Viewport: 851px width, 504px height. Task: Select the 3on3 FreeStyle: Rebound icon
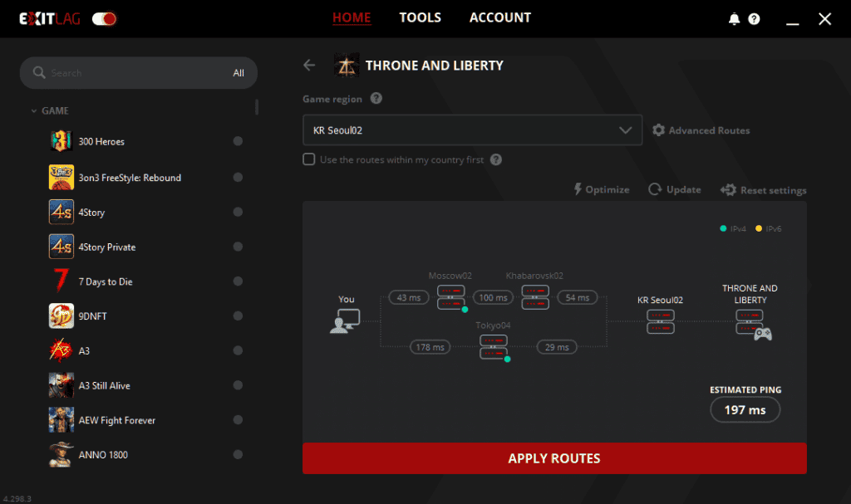[x=61, y=178]
